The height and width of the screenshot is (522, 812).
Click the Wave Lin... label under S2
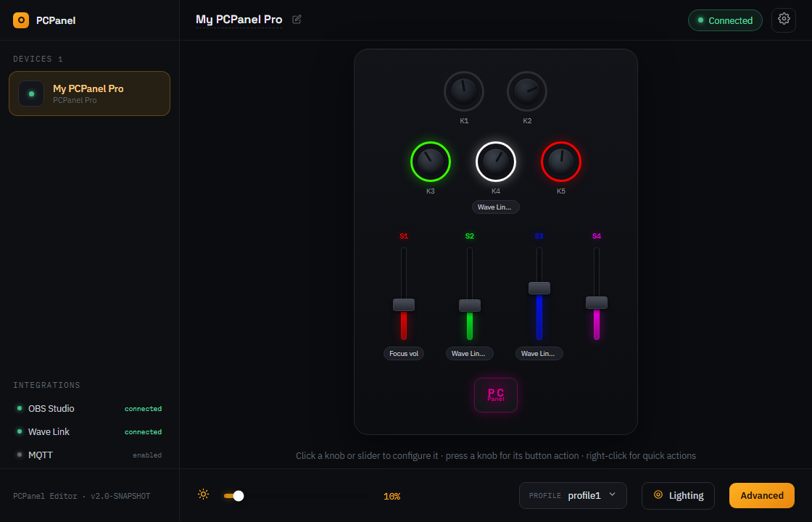469,354
